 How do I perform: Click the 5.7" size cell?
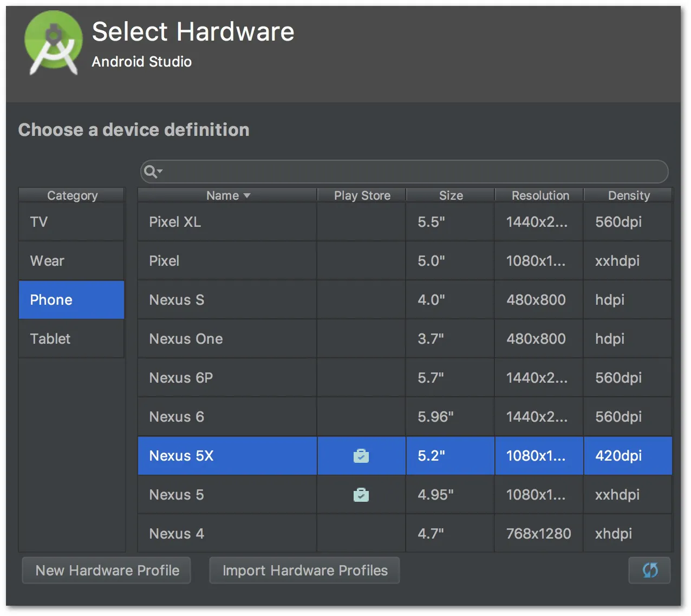pos(450,378)
